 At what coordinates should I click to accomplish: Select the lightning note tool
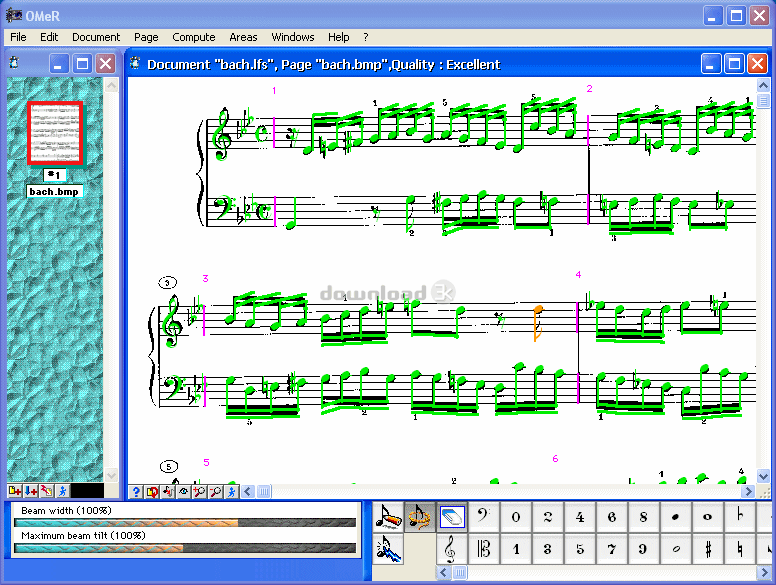point(388,549)
